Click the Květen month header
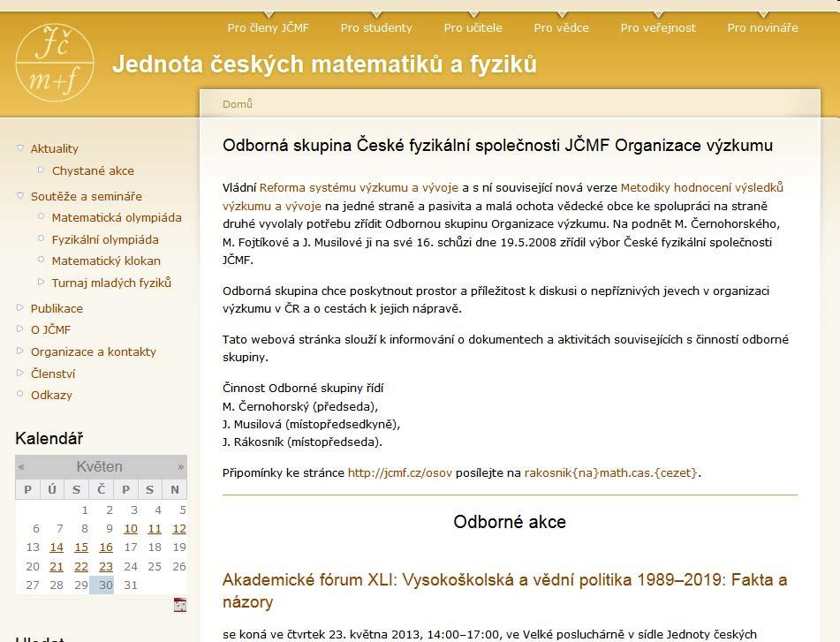This screenshot has height=642, width=840. [100, 466]
